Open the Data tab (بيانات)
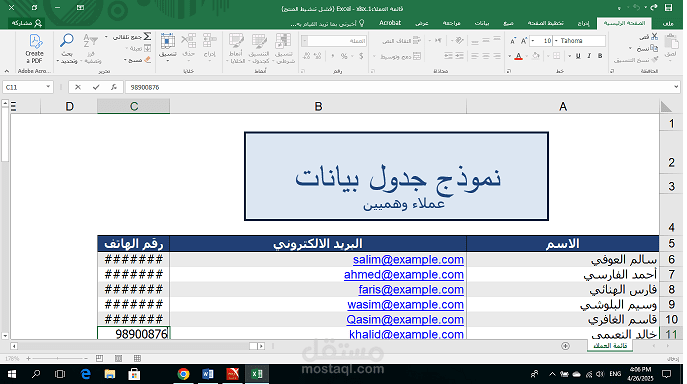 482,23
